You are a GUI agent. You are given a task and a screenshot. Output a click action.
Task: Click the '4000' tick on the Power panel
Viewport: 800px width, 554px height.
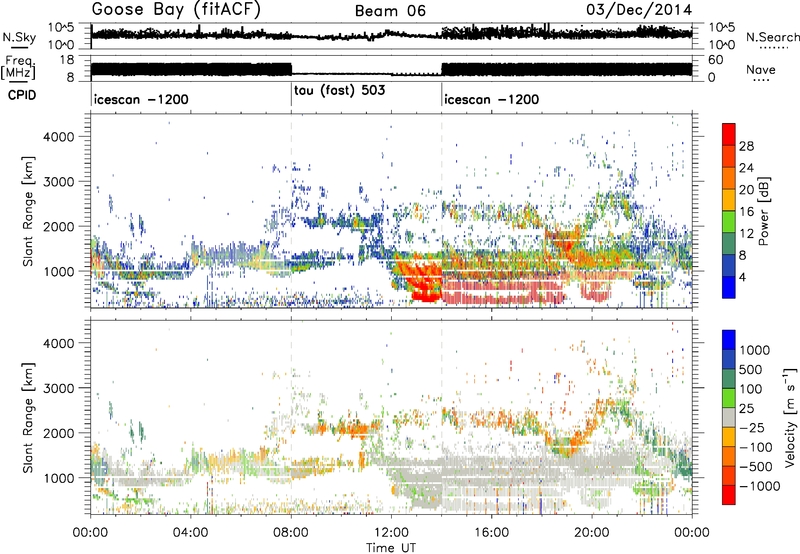coord(59,137)
